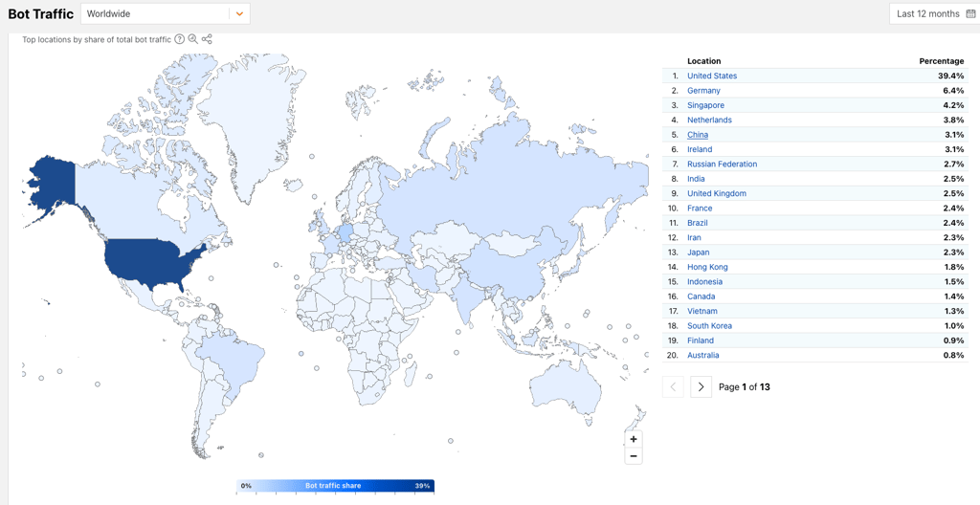Open the Singapore location link

tap(705, 105)
